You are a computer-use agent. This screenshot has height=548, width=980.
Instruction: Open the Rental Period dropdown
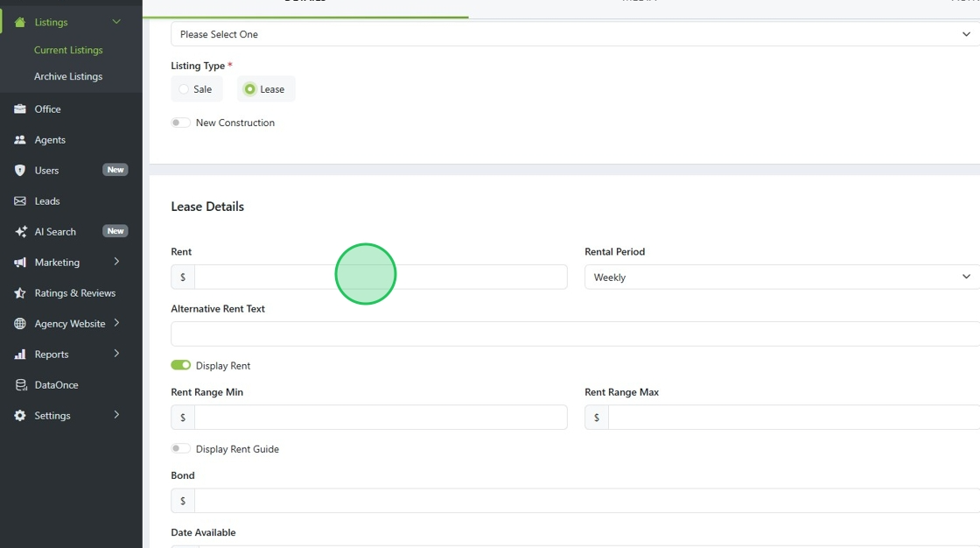(781, 278)
